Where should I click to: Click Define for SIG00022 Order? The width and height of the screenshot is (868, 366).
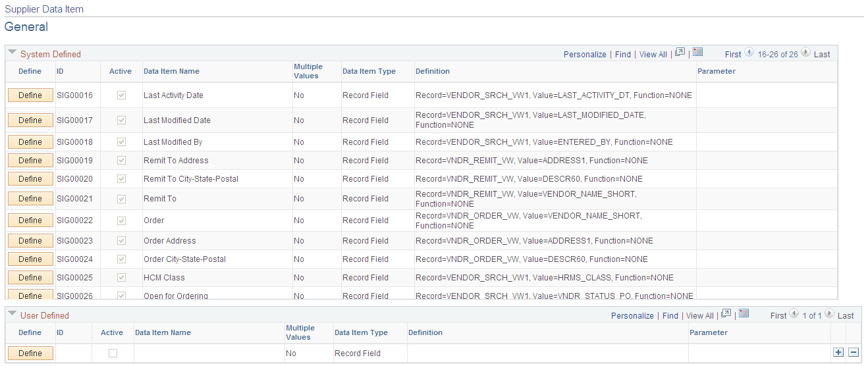click(x=30, y=220)
